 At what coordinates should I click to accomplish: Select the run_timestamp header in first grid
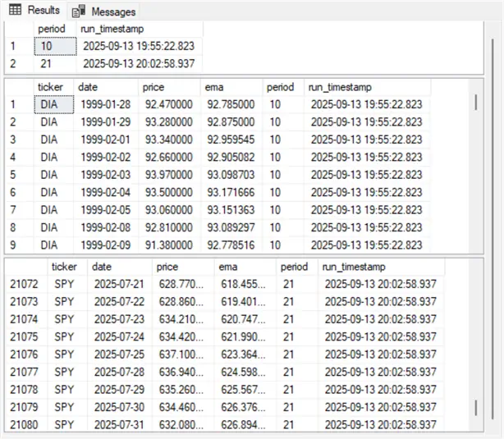coord(140,29)
